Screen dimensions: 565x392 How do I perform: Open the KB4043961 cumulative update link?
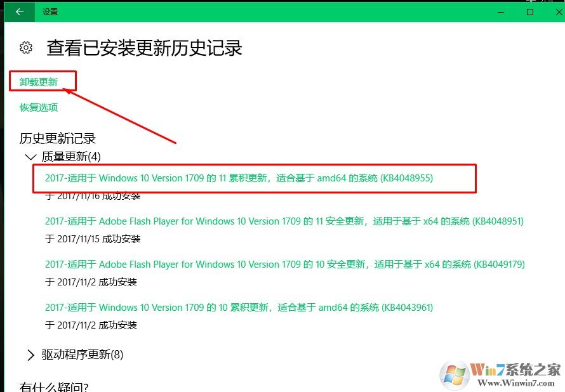(x=239, y=308)
